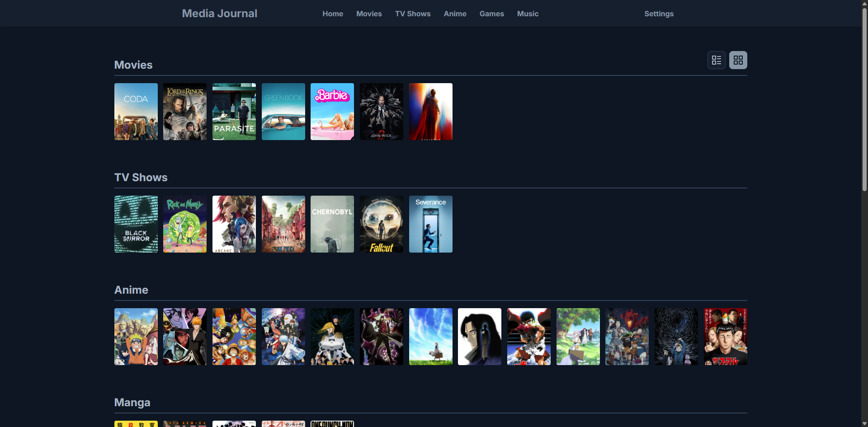This screenshot has height=427, width=868.
Task: Click the Movies section heading
Action: [x=133, y=65]
